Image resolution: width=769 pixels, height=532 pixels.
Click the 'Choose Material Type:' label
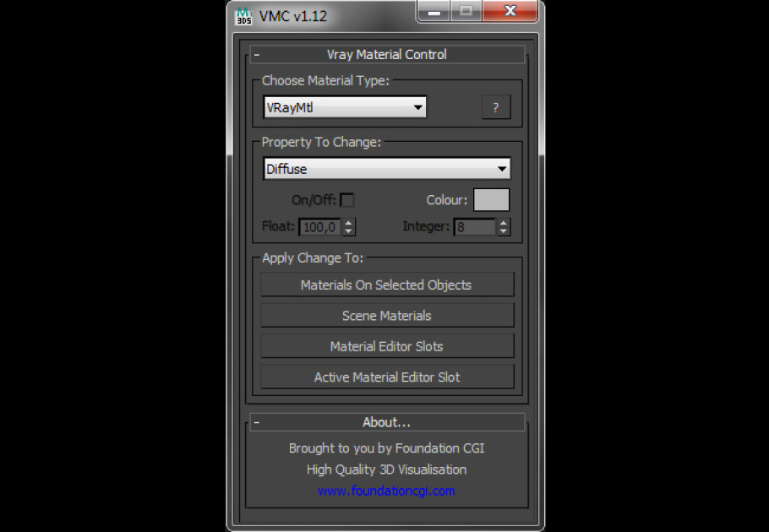325,80
